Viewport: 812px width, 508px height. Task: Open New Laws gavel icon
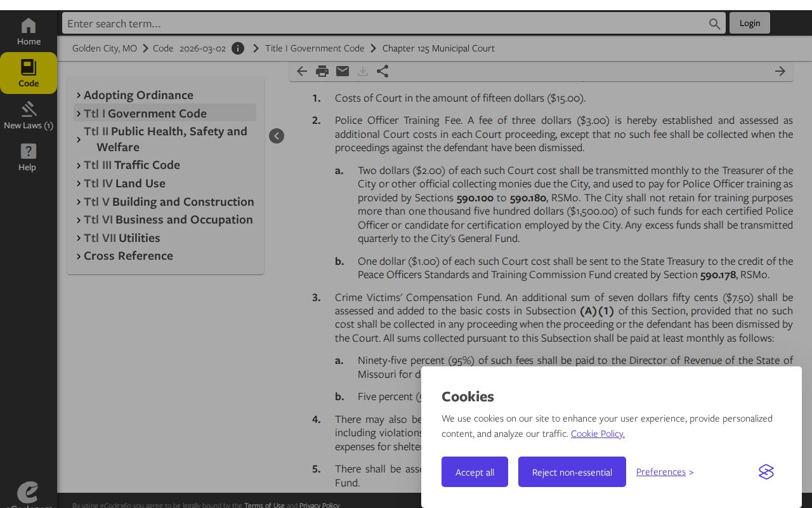pyautogui.click(x=29, y=109)
